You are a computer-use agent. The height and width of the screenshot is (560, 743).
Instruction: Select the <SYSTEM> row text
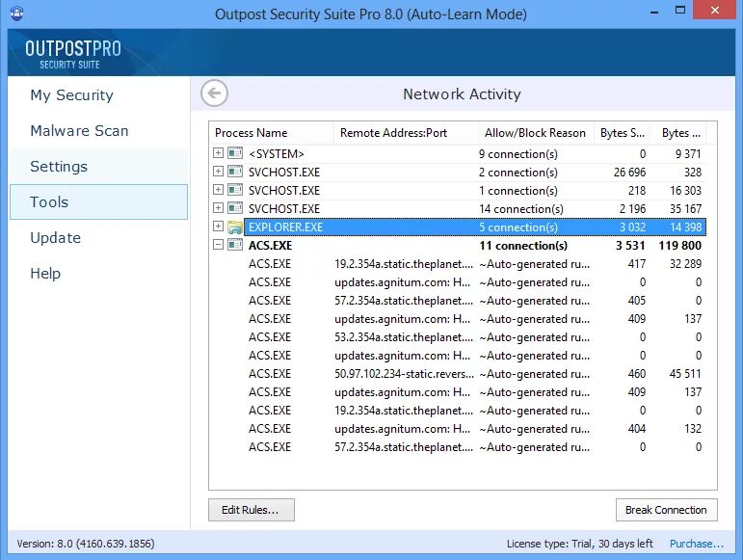coord(277,154)
